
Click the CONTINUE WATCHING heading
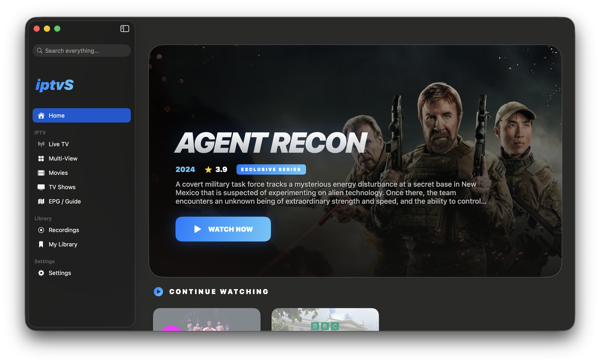point(219,292)
